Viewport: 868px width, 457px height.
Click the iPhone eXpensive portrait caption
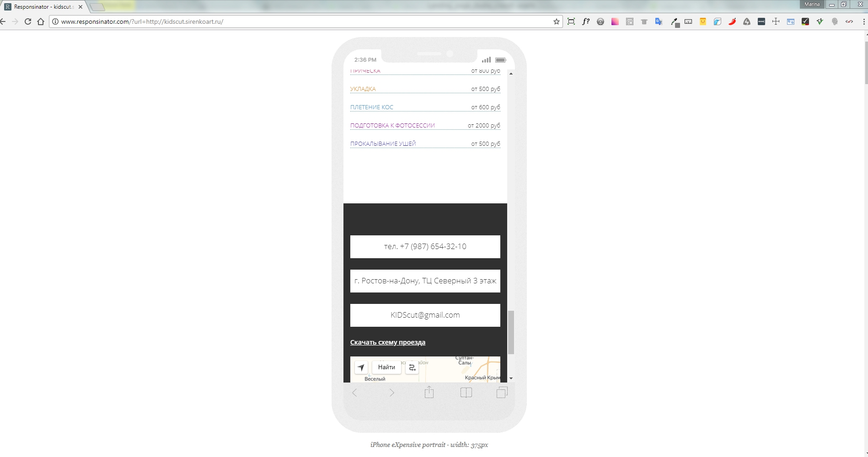[429, 445]
